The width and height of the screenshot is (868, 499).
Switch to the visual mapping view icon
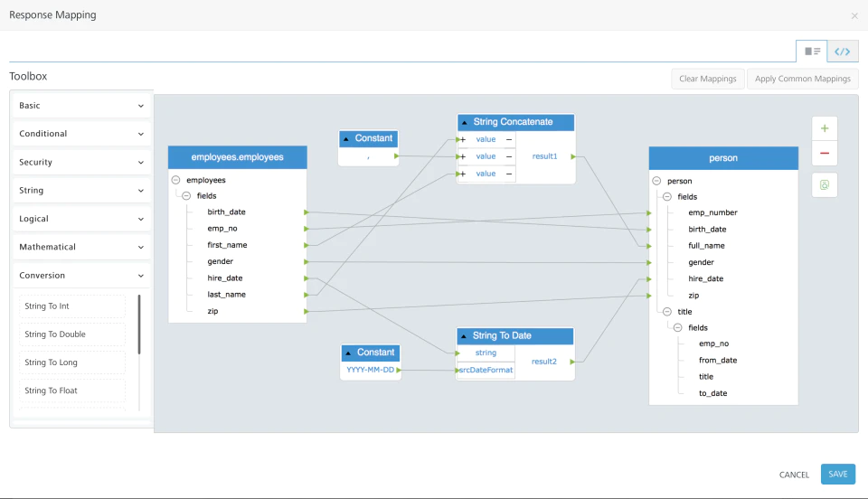(x=812, y=52)
